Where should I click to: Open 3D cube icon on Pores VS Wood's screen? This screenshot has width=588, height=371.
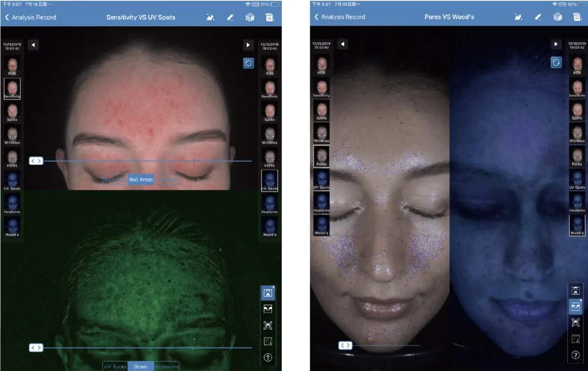558,17
